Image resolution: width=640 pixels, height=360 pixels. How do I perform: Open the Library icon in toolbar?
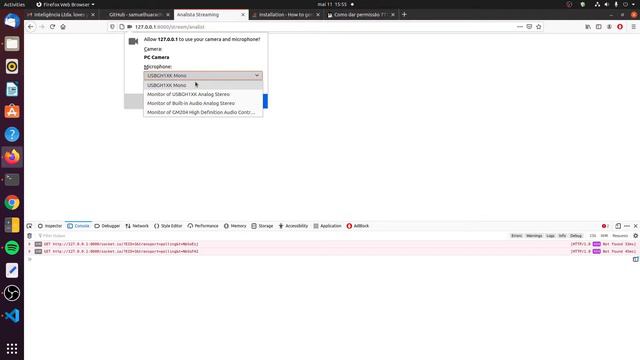click(588, 27)
